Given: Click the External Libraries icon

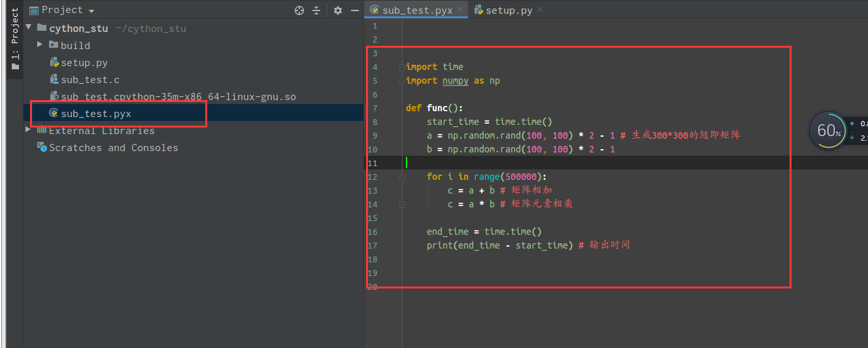Looking at the screenshot, I should [42, 130].
